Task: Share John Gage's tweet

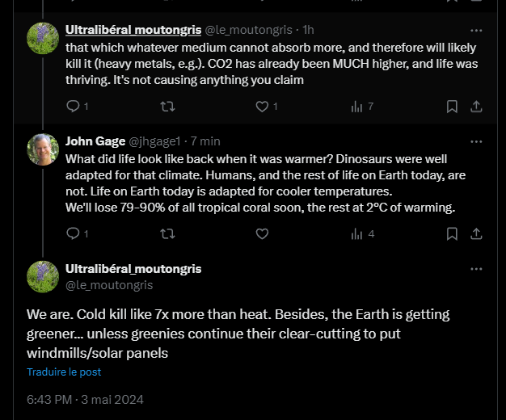Action: pyautogui.click(x=477, y=234)
